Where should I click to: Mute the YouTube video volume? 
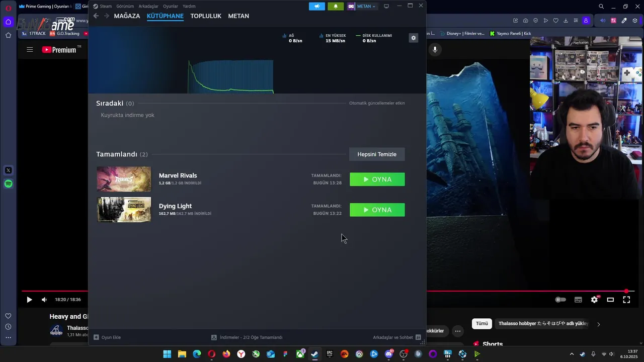pyautogui.click(x=44, y=300)
